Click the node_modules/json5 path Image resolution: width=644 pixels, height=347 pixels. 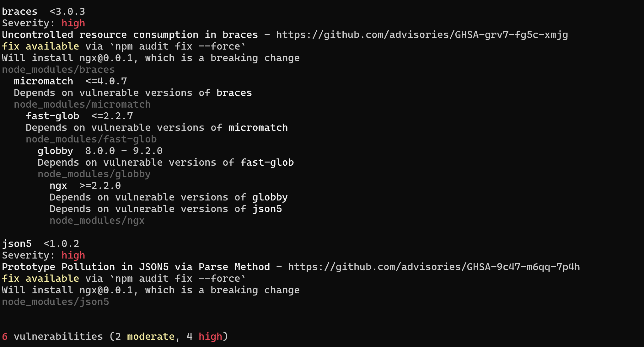pos(55,302)
